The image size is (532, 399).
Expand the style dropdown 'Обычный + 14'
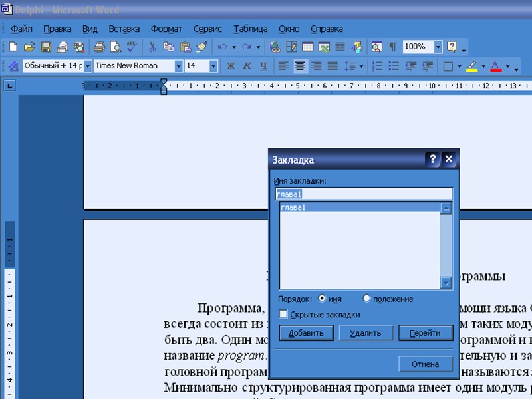(88, 66)
